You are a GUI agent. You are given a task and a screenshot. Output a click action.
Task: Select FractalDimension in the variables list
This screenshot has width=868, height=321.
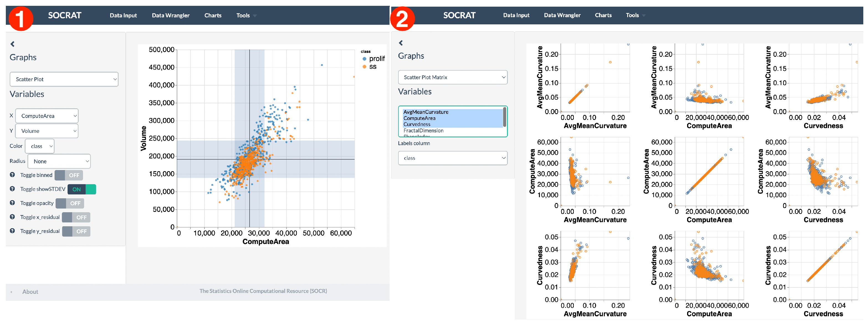point(423,131)
